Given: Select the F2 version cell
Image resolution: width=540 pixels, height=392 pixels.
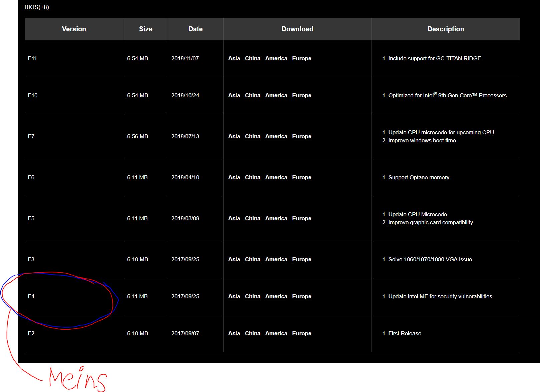Looking at the screenshot, I should [x=74, y=334].
